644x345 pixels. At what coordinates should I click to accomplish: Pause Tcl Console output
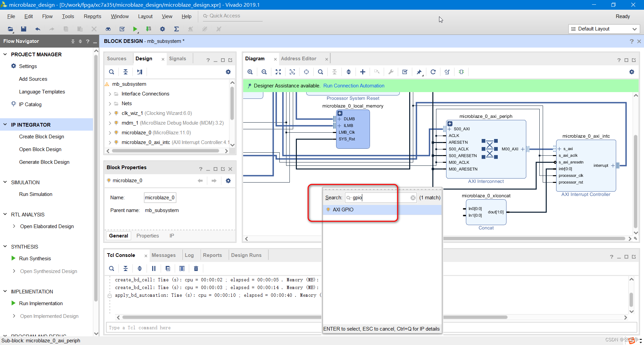click(x=154, y=268)
